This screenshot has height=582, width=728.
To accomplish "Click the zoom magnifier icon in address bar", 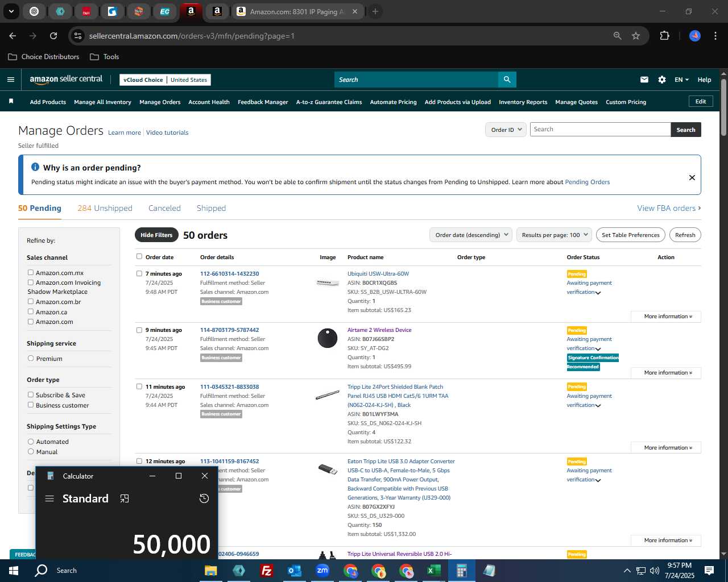I will coord(618,36).
